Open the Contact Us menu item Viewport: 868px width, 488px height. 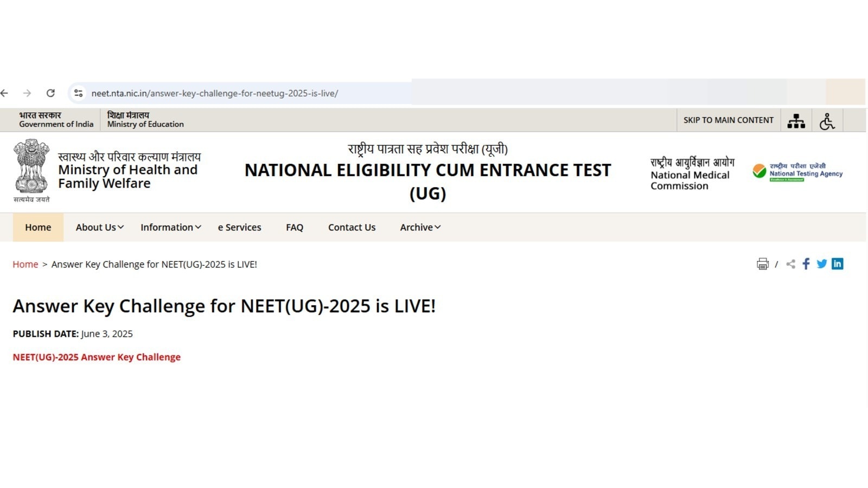click(352, 227)
